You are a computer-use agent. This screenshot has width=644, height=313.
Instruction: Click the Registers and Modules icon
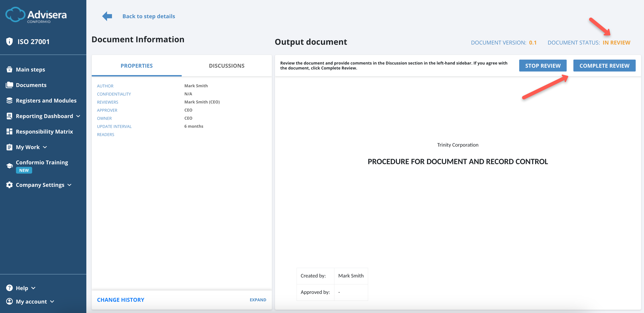tap(9, 100)
